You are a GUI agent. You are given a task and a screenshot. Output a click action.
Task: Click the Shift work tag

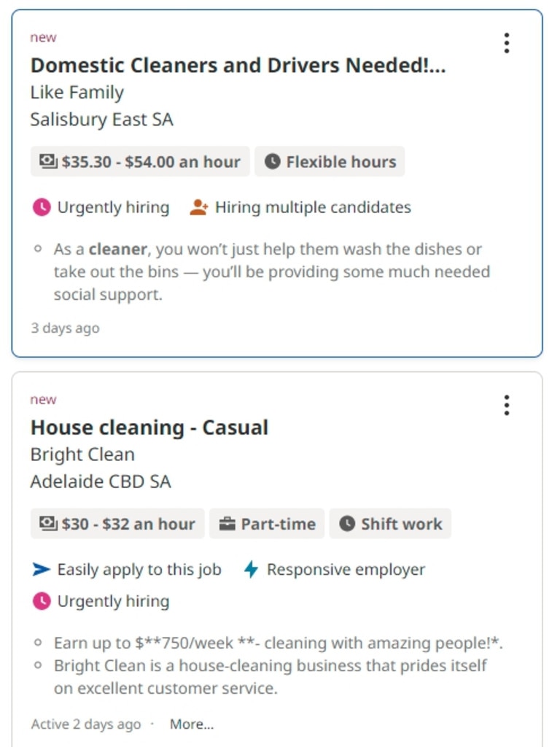[390, 524]
